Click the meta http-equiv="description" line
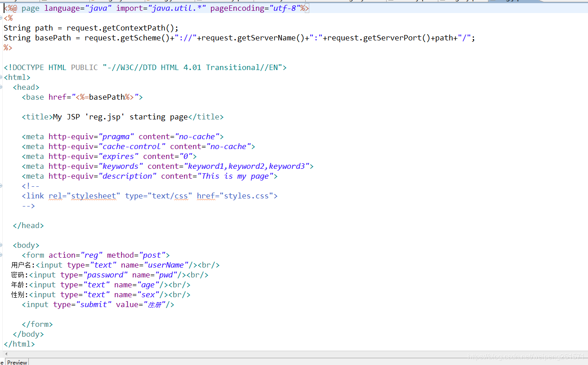Screen dimensions: 588x365 point(150,176)
